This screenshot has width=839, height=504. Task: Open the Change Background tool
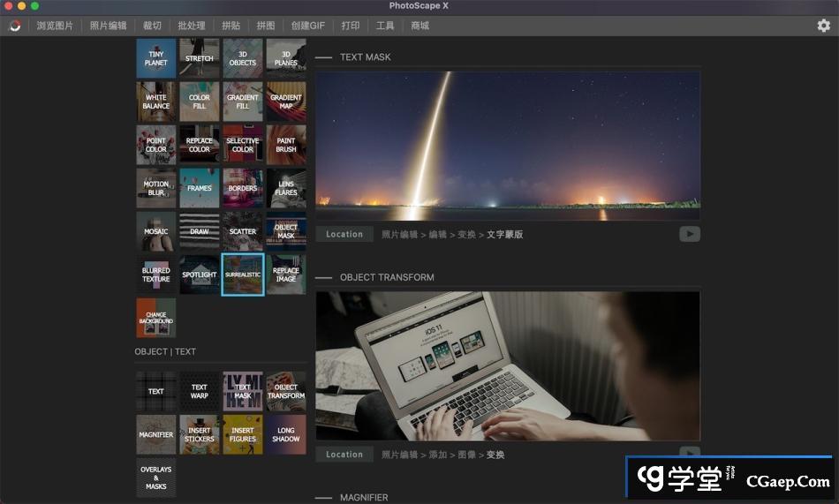pyautogui.click(x=155, y=318)
